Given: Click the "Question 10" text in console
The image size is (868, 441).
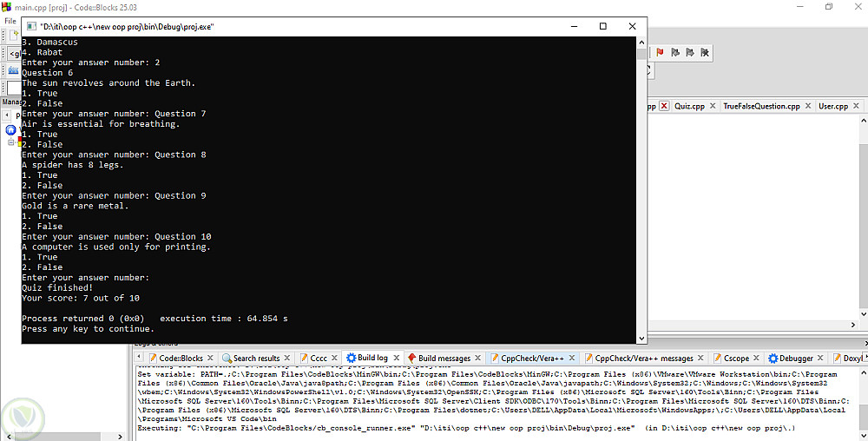Looking at the screenshot, I should 182,237.
